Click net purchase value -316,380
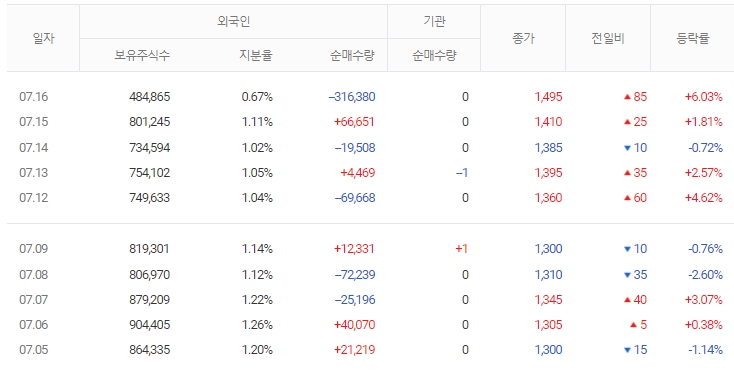 point(352,97)
